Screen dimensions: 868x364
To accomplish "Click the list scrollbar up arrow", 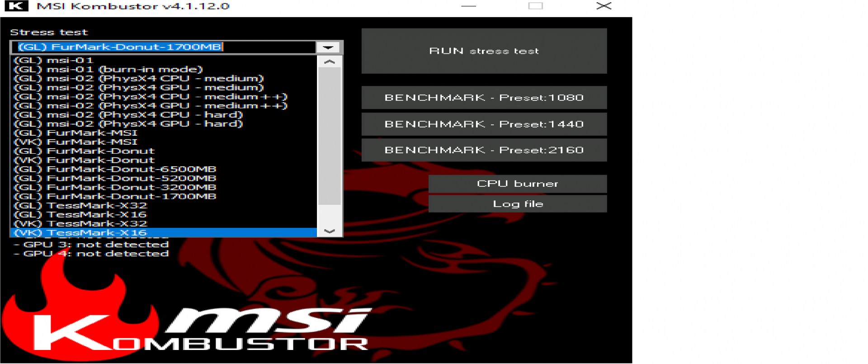I will 330,61.
